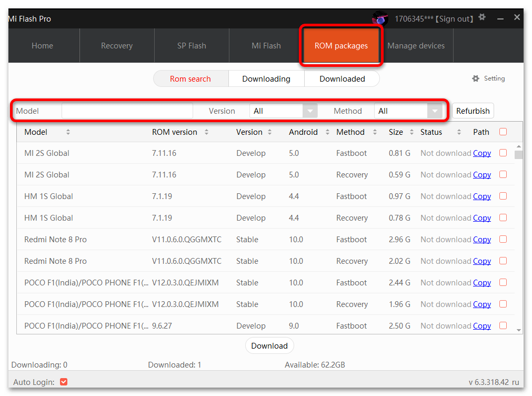This screenshot has width=532, height=396.
Task: Copy path for MI 2S Global Fastboot
Action: tap(482, 153)
